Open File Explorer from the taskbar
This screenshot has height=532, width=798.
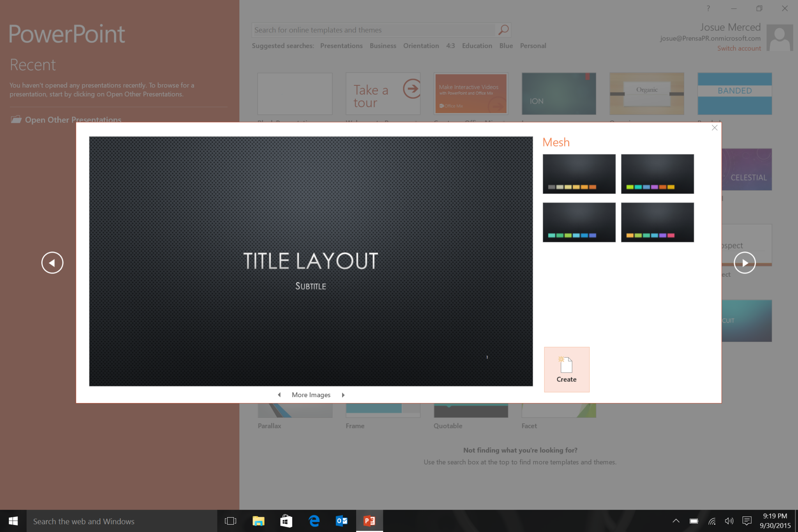(258, 521)
